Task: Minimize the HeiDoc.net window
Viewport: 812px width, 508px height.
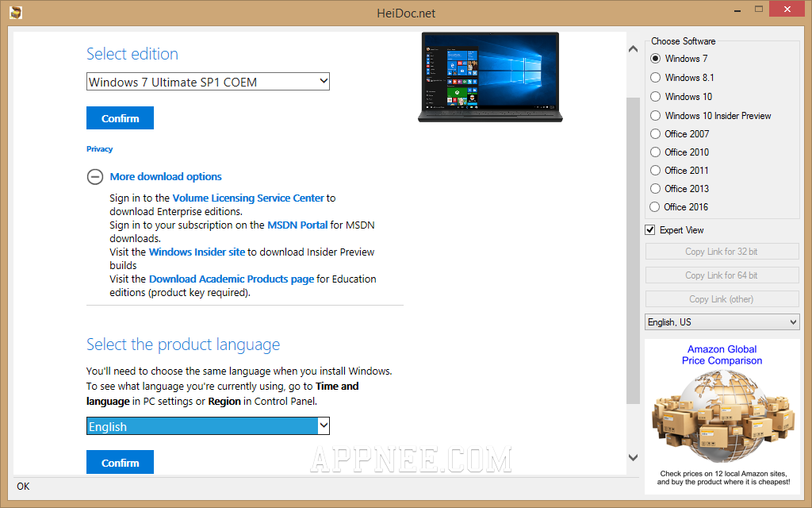Action: [x=738, y=10]
